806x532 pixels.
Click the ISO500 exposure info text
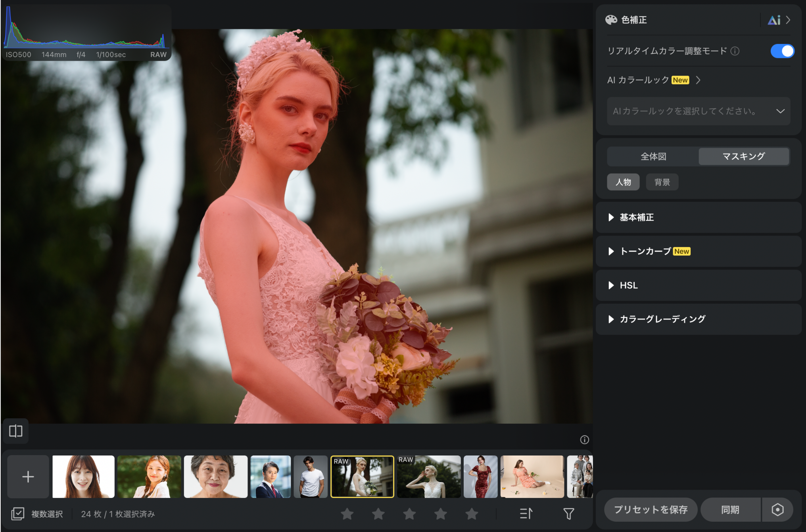click(19, 55)
